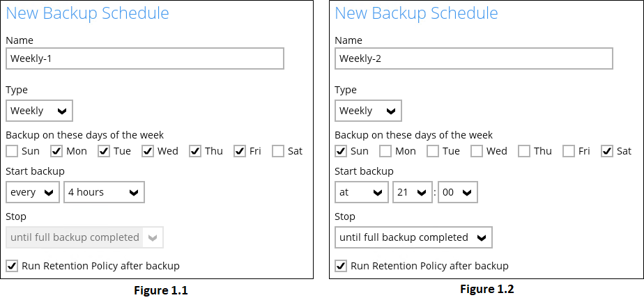Open the 'every' start backup dropdown
644x300 pixels.
click(33, 192)
